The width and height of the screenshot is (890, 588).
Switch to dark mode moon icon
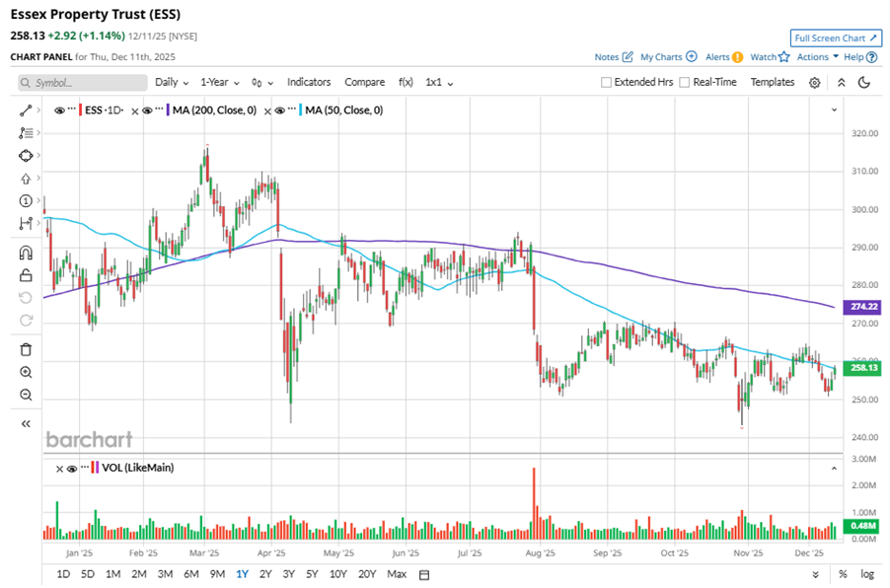tap(864, 83)
